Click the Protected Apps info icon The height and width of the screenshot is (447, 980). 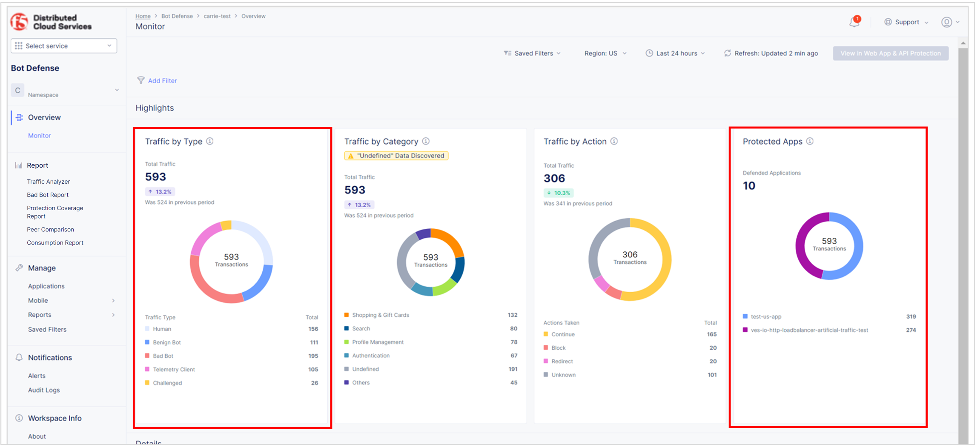click(810, 141)
